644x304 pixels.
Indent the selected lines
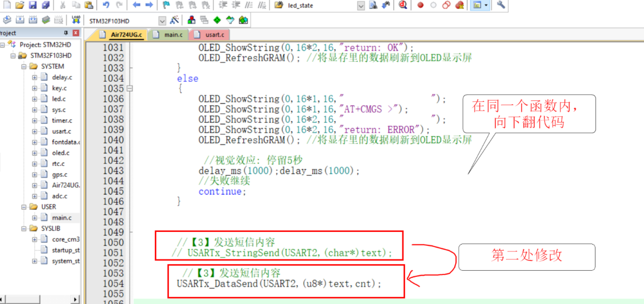223,5
